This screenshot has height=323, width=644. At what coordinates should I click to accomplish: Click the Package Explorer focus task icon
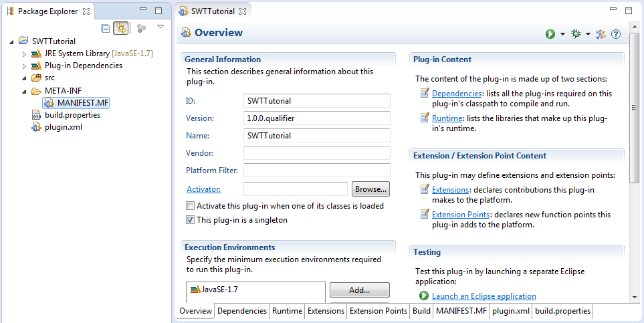(x=141, y=28)
